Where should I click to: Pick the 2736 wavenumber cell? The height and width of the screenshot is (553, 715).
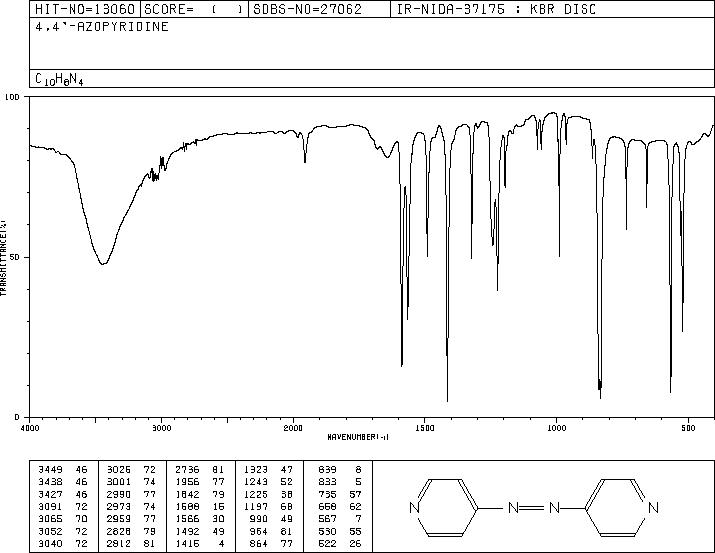point(187,470)
